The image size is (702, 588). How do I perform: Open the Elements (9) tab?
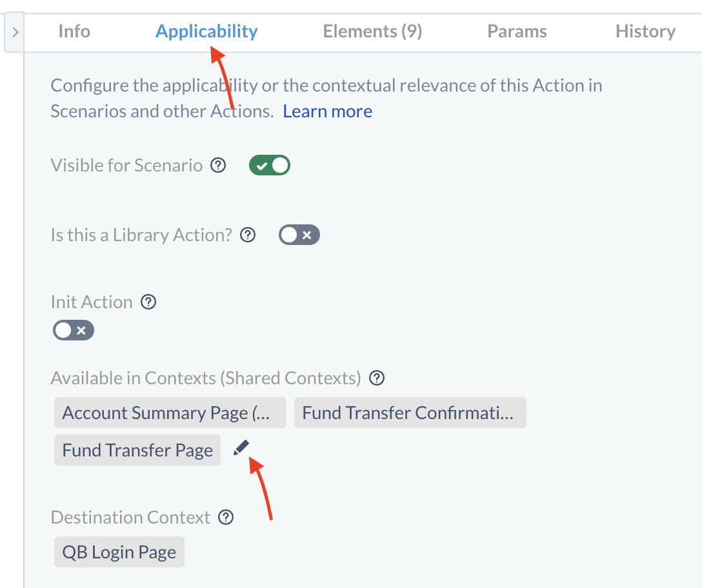click(372, 32)
